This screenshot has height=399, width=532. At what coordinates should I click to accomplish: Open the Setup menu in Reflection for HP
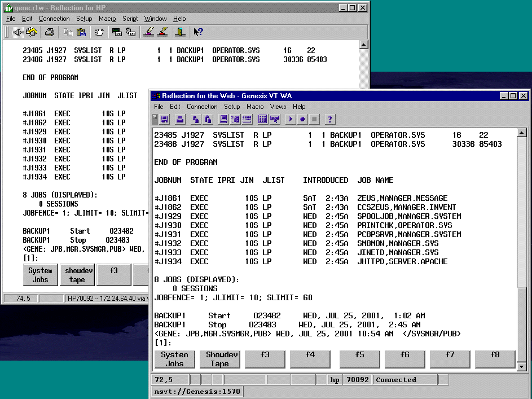coord(84,19)
